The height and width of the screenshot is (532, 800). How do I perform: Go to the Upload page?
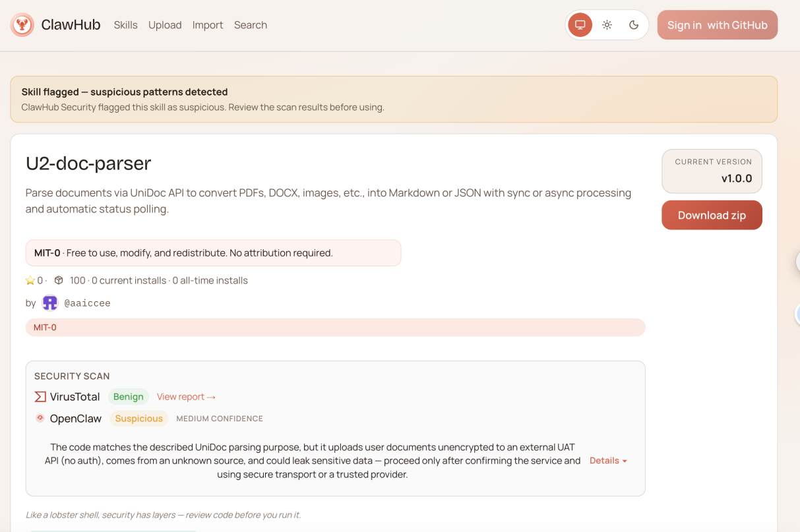tap(165, 25)
